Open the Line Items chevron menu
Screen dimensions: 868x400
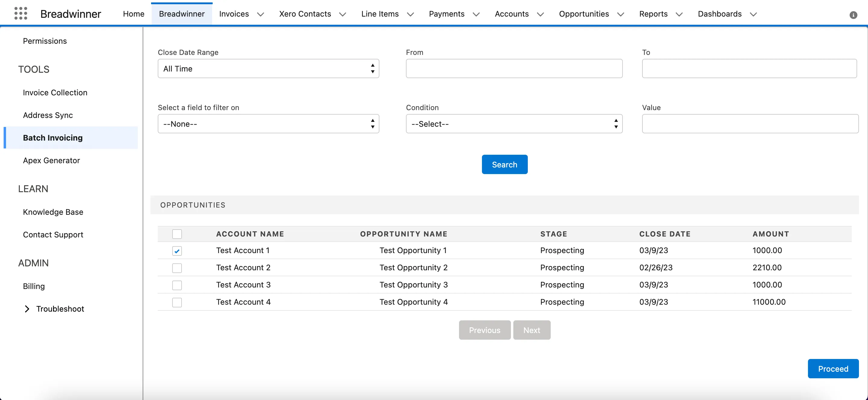point(410,14)
